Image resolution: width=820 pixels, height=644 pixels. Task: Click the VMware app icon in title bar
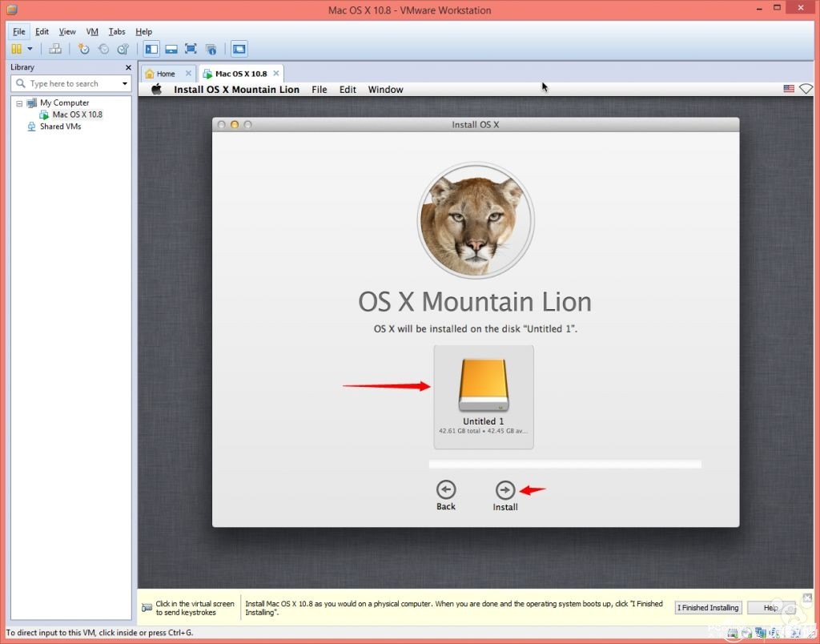[x=11, y=10]
